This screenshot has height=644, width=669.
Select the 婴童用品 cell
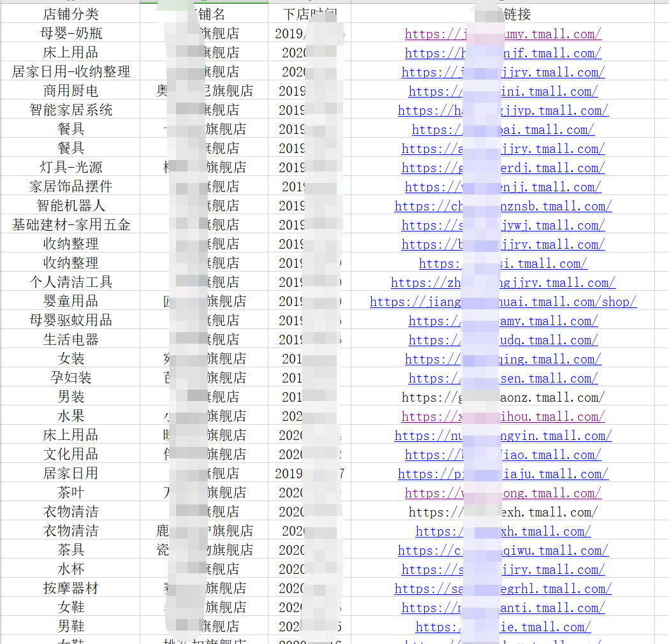point(70,301)
